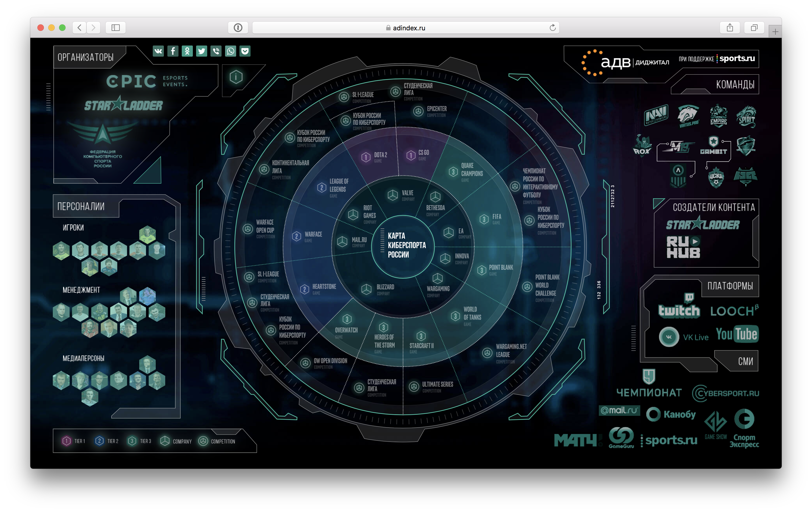Screen dimensions: 812x512
Task: Select the M19 team logo
Action: point(678,147)
